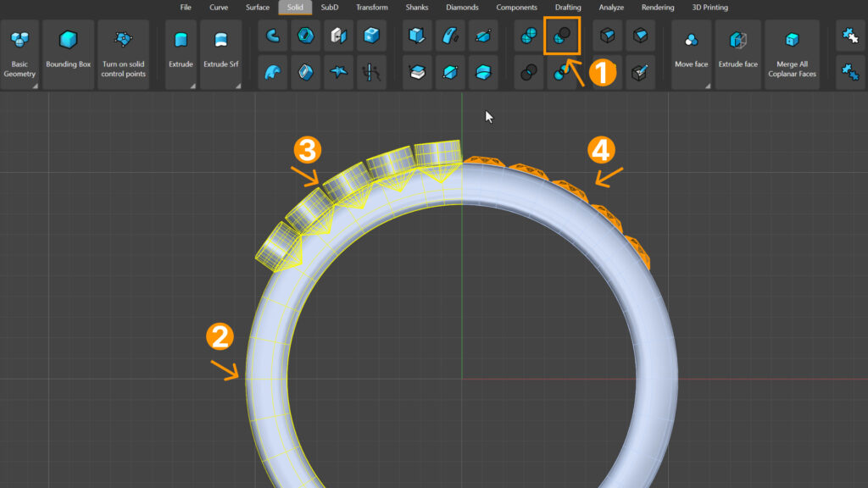Screen dimensions: 868x488
Task: Select the Boolean Difference tool
Action: pyautogui.click(x=562, y=36)
